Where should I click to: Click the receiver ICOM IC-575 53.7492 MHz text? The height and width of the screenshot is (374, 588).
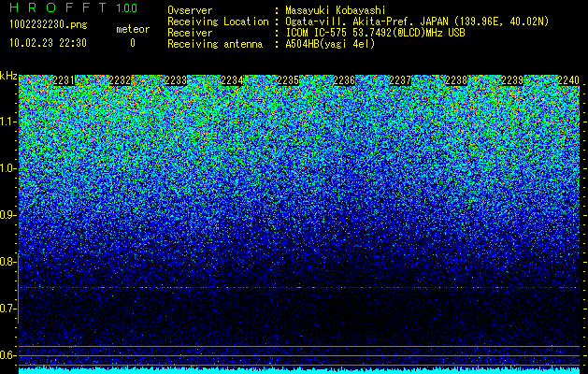point(375,33)
